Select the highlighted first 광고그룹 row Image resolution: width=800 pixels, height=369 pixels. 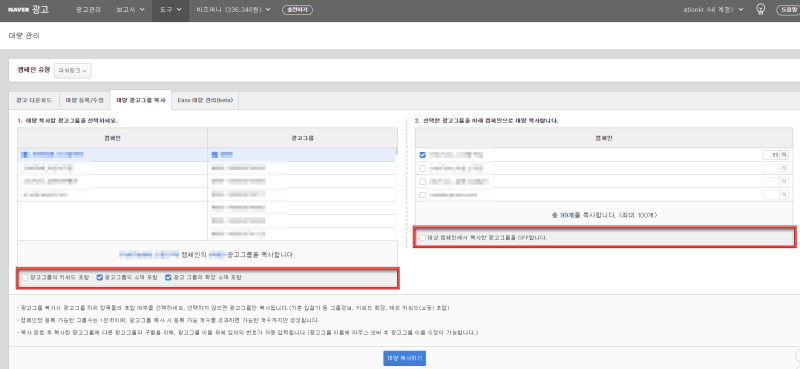coord(301,155)
